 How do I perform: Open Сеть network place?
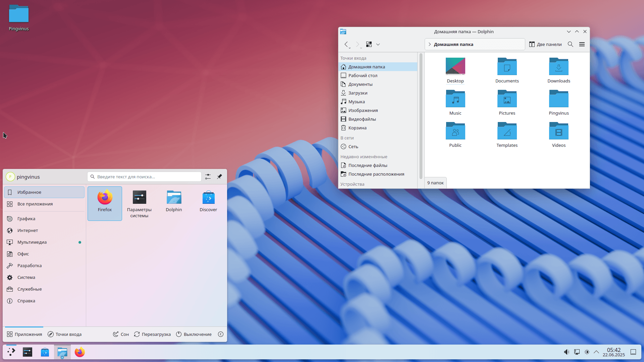(x=378, y=146)
